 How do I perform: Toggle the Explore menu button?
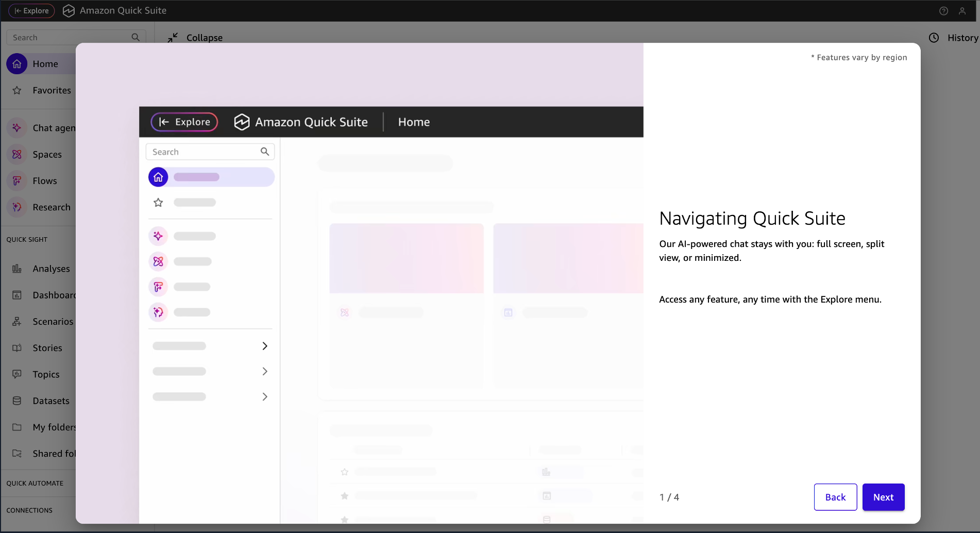pos(31,11)
